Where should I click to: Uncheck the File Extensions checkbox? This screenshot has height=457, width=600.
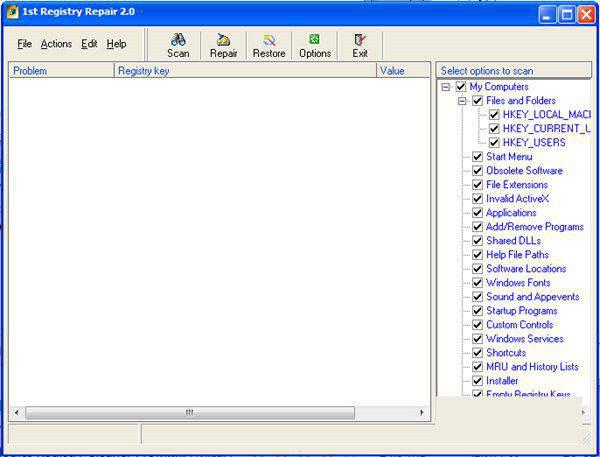coord(477,185)
